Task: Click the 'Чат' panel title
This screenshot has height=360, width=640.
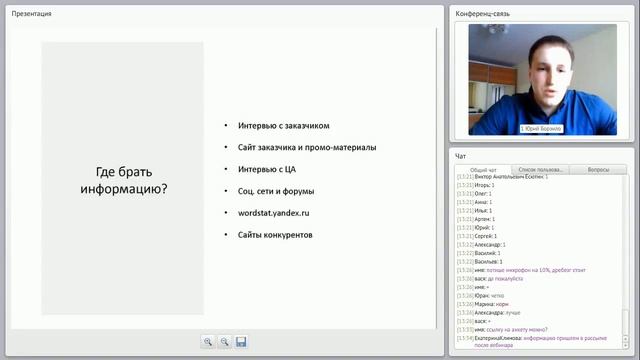Action: click(x=460, y=156)
